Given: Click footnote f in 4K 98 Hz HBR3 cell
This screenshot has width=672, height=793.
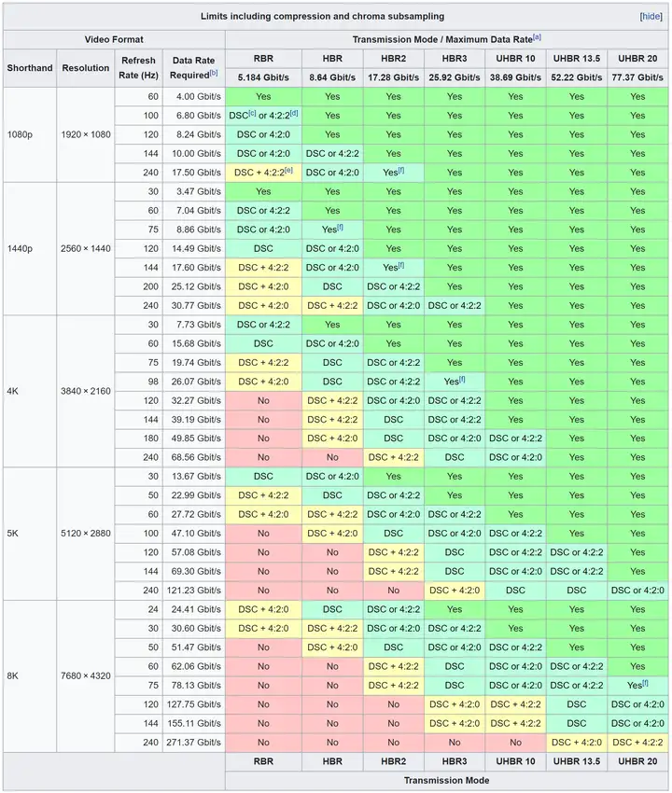Looking at the screenshot, I should click(461, 380).
